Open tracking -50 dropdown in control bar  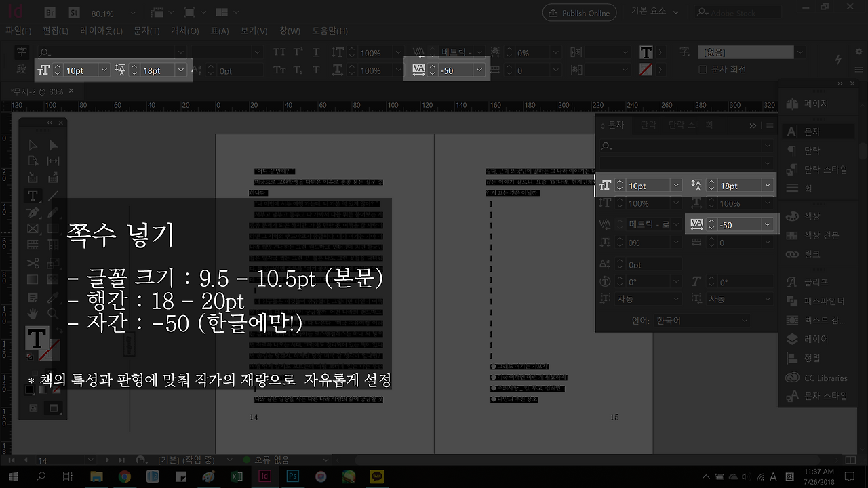pos(479,70)
